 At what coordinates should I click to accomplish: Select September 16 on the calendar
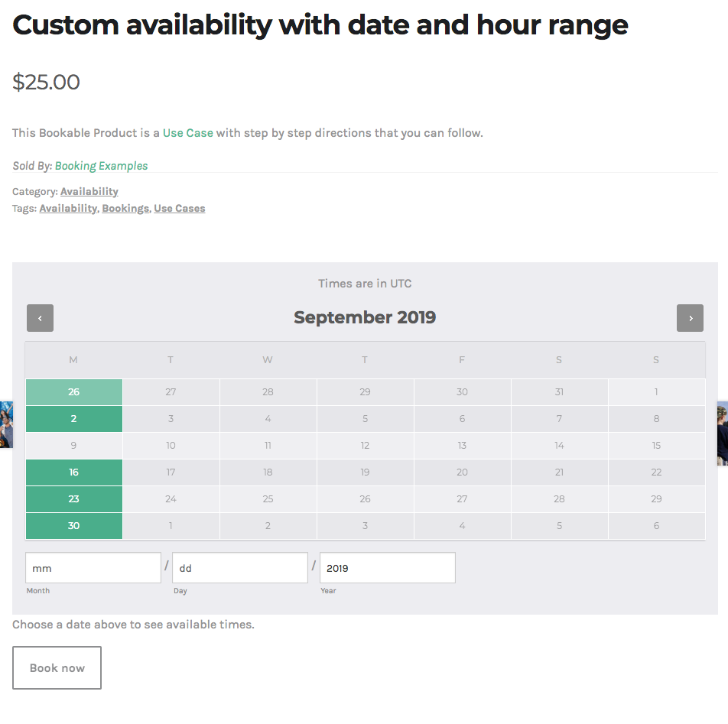tap(74, 472)
